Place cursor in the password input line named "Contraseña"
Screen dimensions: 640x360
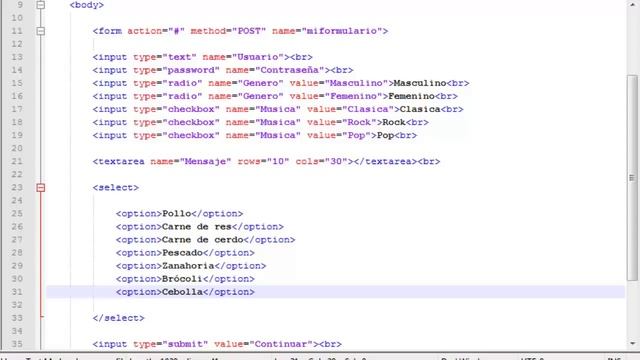(x=223, y=70)
